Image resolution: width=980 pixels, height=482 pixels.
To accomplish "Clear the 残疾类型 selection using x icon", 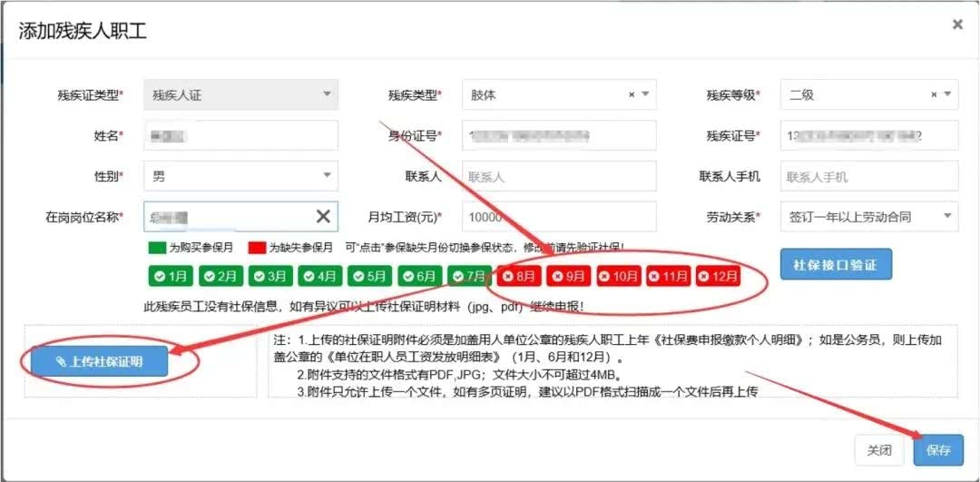I will click(x=632, y=94).
